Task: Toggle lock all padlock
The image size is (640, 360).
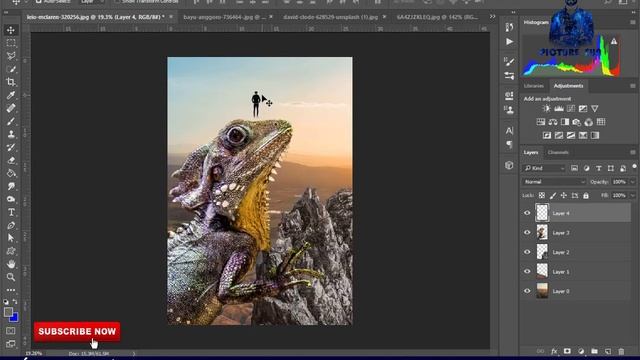Action: tap(586, 196)
